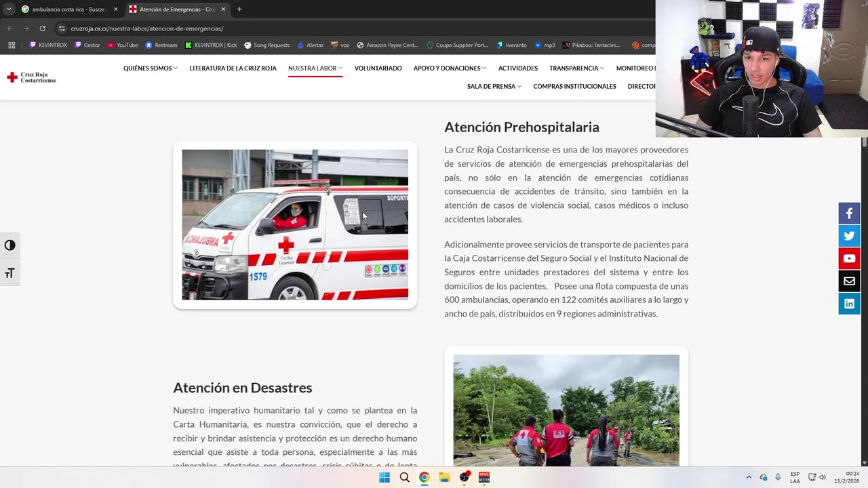Select the 'Atención de Emergencias' browser tab
The image size is (868, 488).
point(178,9)
